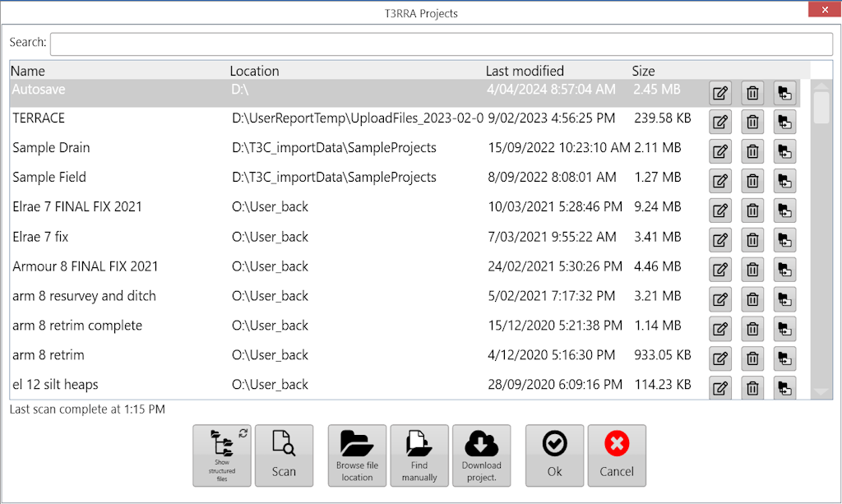Focus the Search input field
The image size is (842, 504).
point(442,44)
